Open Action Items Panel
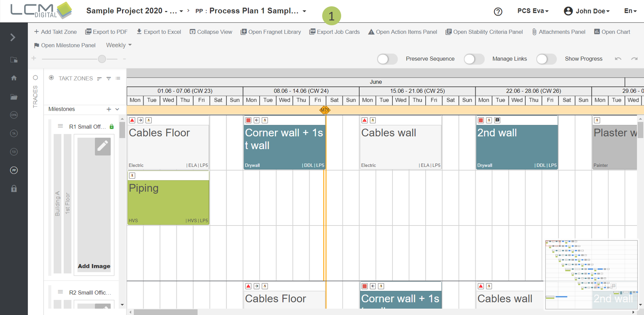644x315 pixels. (x=403, y=32)
